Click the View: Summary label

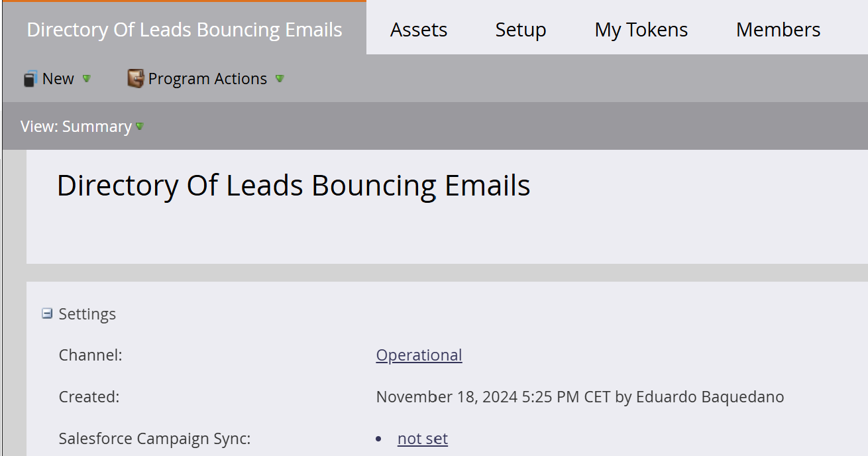tap(76, 127)
